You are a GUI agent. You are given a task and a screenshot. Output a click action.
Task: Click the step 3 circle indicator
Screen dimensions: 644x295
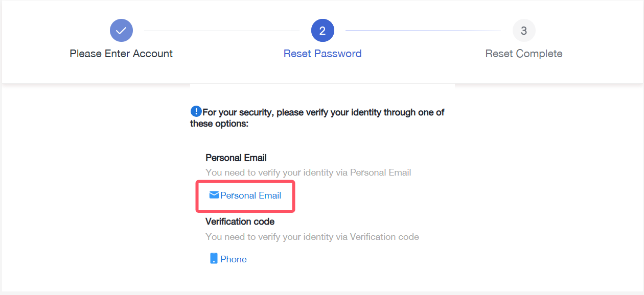pyautogui.click(x=524, y=31)
